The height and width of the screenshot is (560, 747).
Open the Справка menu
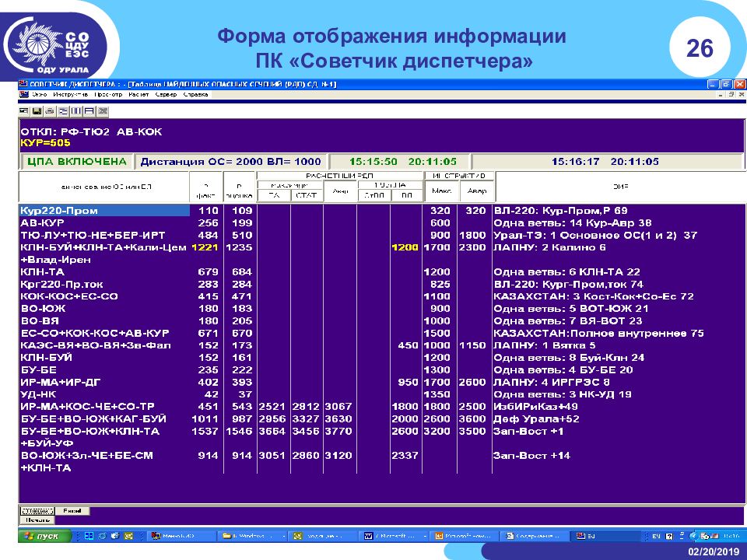coord(195,94)
